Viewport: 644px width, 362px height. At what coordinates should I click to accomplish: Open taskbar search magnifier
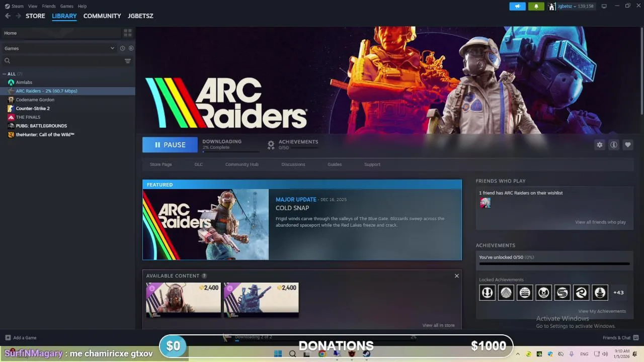click(292, 354)
